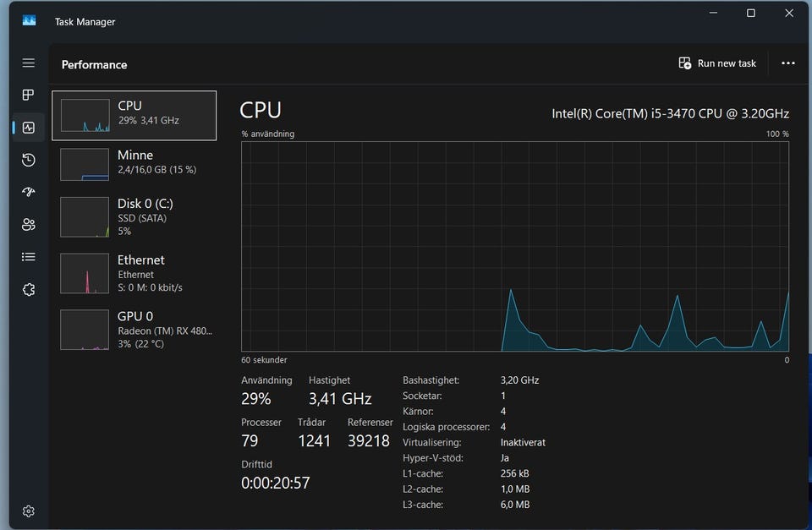Select the GPU 0 Radeon item
This screenshot has height=530, width=812.
(x=134, y=329)
